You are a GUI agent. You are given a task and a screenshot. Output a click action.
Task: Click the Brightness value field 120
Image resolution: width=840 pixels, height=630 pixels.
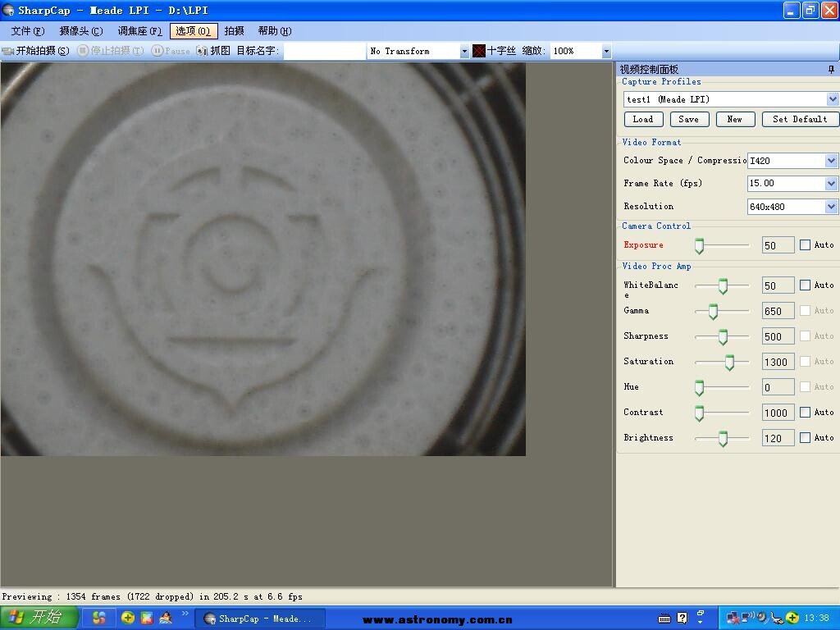coord(778,438)
